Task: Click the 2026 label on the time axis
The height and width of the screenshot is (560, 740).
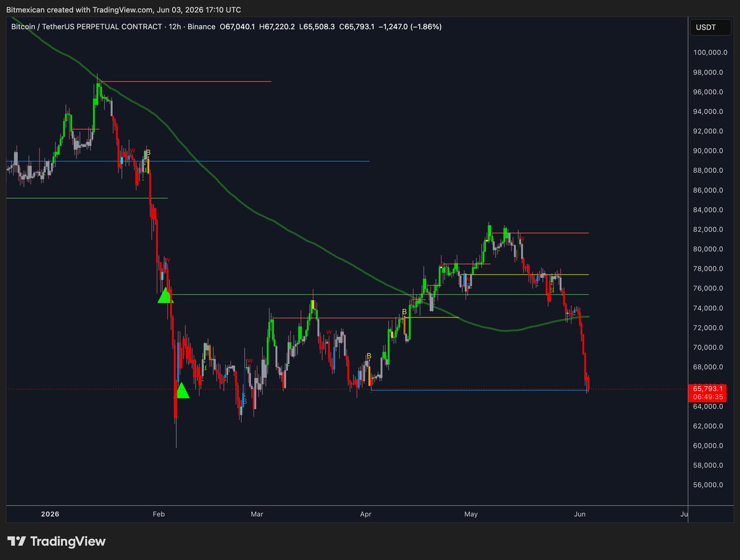Action: tap(49, 514)
